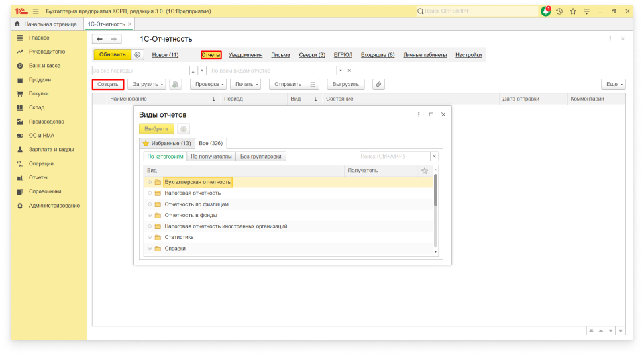Open Сверки (3) section link
The width and height of the screenshot is (644, 356).
(x=312, y=55)
